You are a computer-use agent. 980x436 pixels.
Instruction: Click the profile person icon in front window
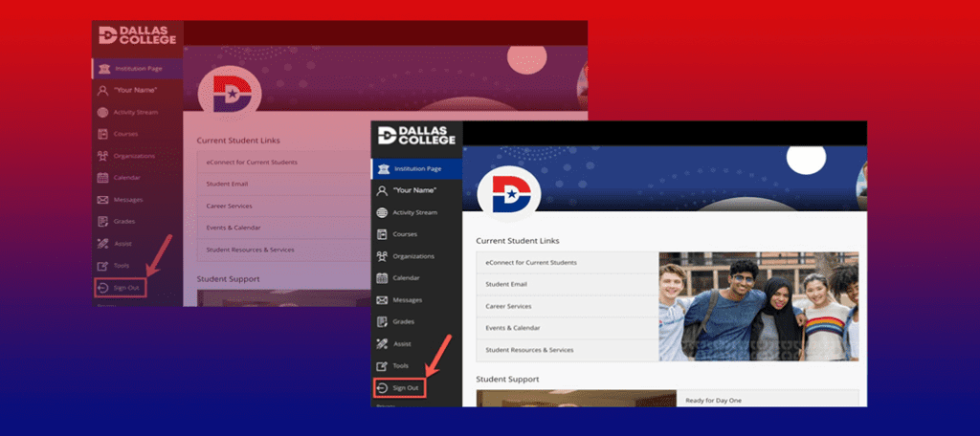click(x=383, y=190)
